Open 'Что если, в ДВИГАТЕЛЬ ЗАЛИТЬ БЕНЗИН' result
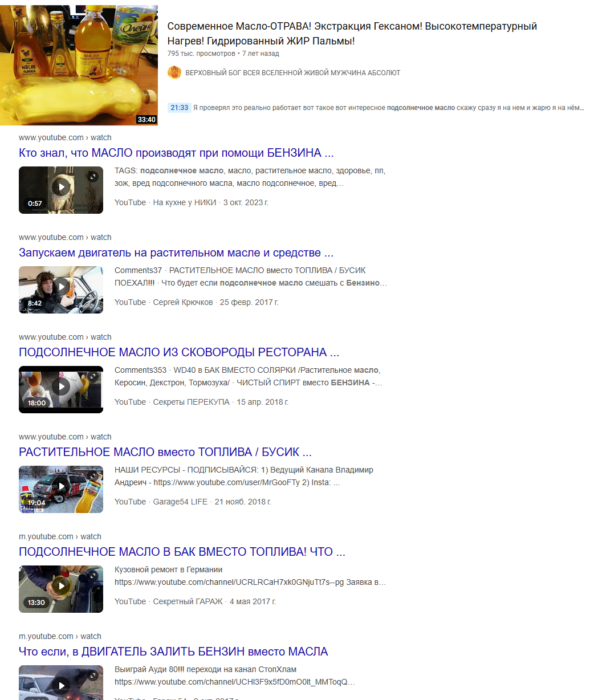Screen dimensions: 590x700 click(173, 652)
